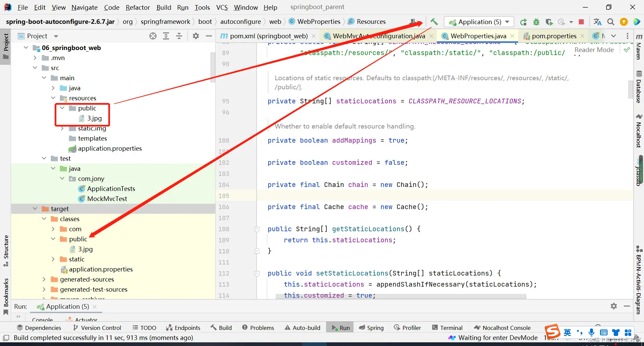Open the Sogou soft keyboard icon
Viewport: 644px width, 346px height.
tap(604, 332)
